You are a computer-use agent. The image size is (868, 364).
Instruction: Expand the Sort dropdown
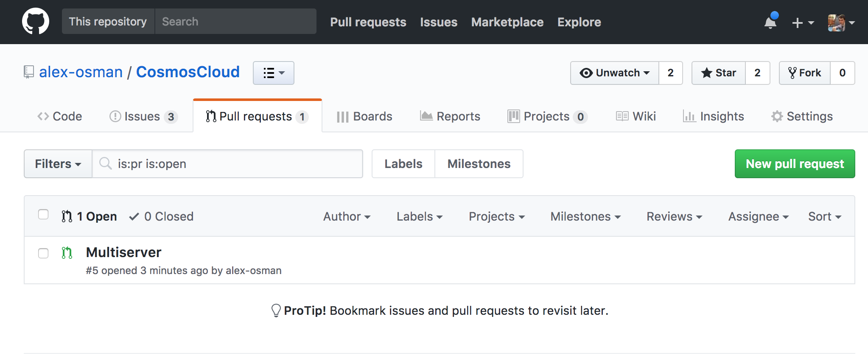tap(824, 216)
